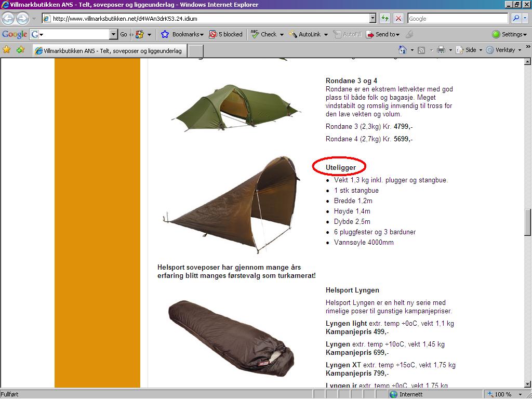Viewport: 532px width, 399px height.
Task: Expand the AutoLink dropdown arrow
Action: pyautogui.click(x=326, y=35)
